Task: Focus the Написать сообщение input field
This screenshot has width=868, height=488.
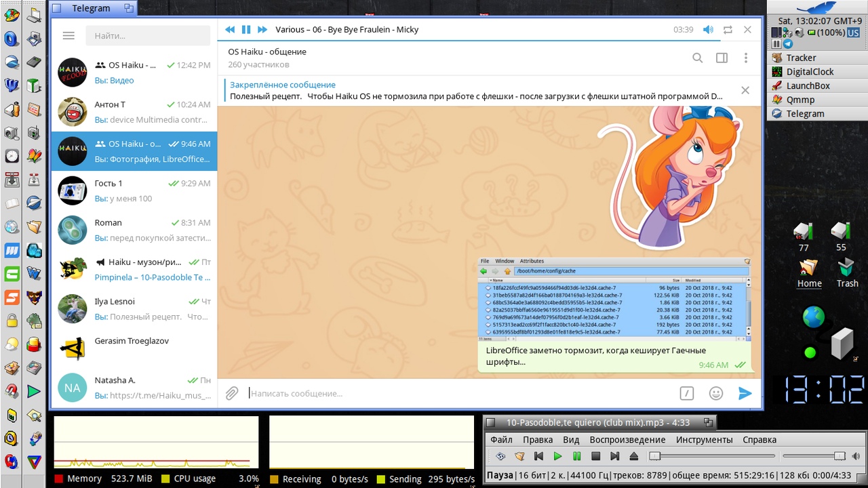Action: pyautogui.click(x=461, y=393)
